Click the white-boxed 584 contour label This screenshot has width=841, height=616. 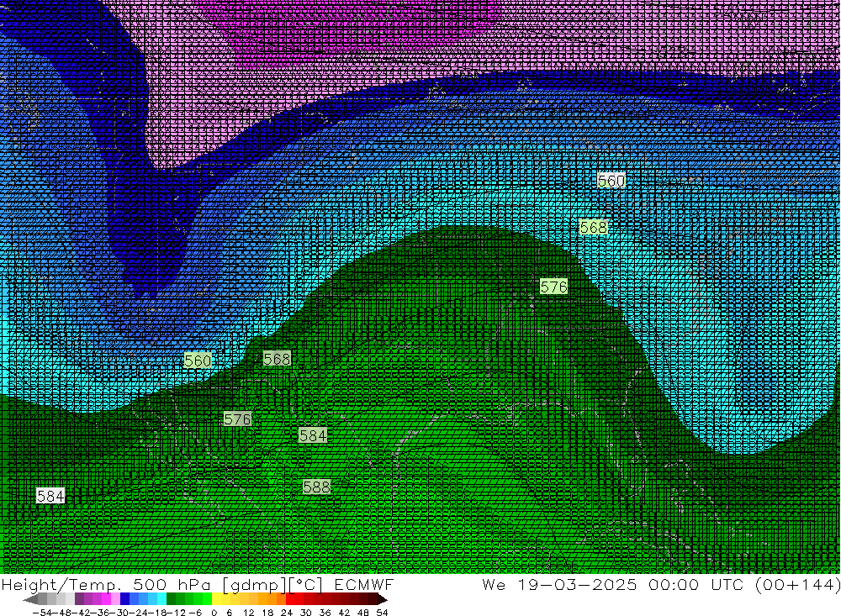(x=51, y=496)
